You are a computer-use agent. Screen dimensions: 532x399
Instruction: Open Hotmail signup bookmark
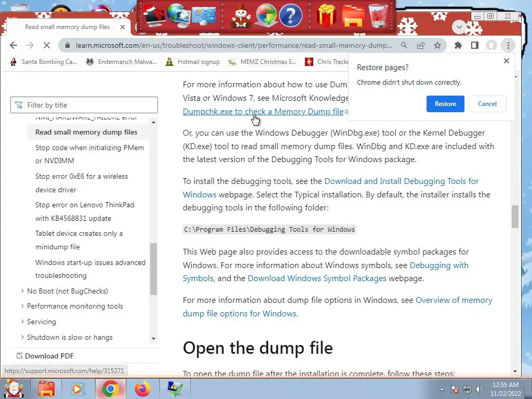[192, 62]
